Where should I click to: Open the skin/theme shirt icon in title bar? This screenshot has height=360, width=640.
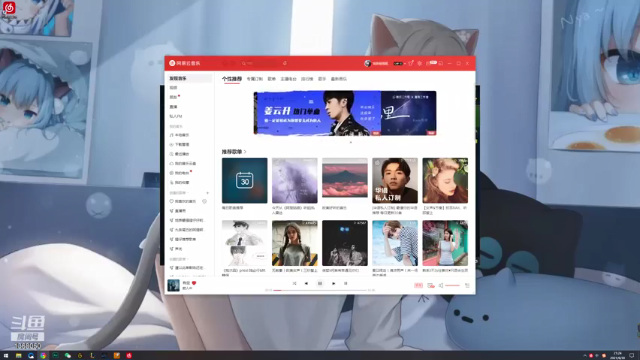click(x=411, y=63)
